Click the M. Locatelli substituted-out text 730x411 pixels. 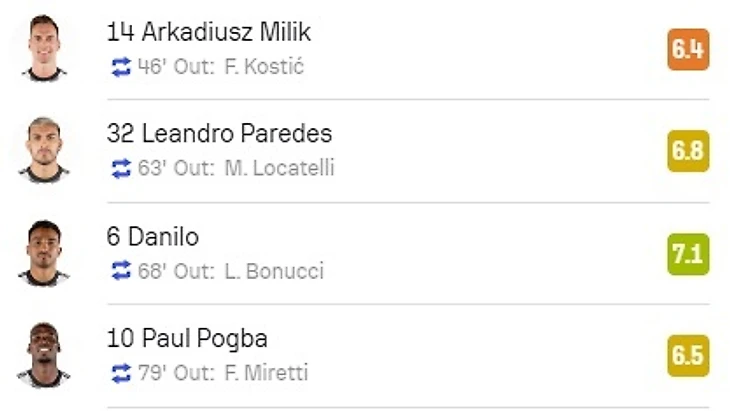(x=279, y=169)
